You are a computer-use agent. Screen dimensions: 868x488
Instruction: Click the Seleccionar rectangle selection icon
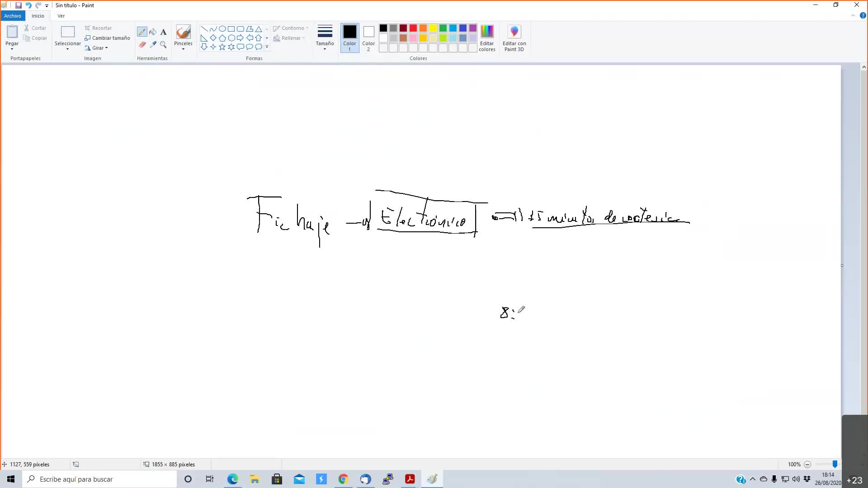68,32
